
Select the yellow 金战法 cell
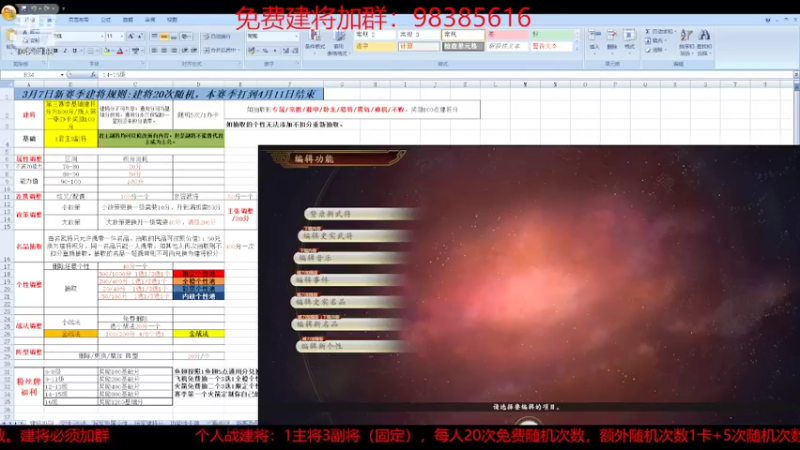[198, 334]
